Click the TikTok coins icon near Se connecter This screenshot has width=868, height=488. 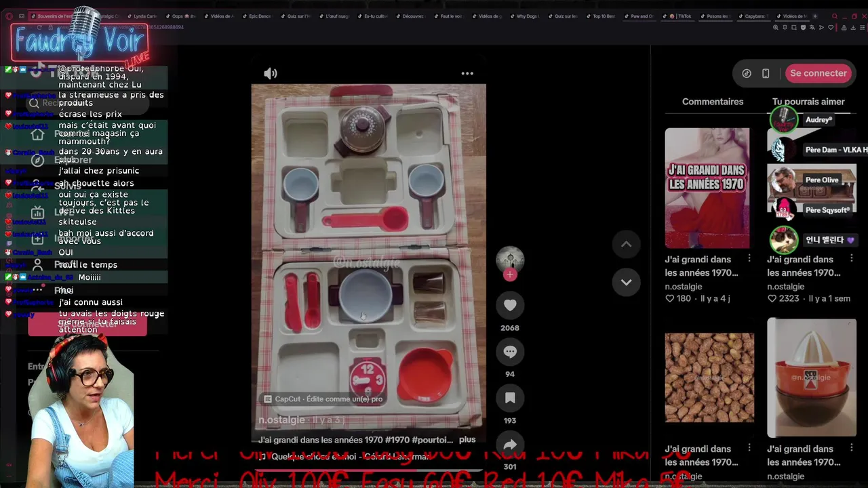pyautogui.click(x=747, y=73)
